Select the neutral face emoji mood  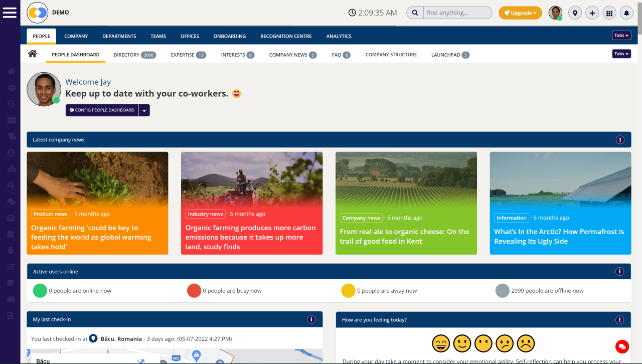click(483, 343)
